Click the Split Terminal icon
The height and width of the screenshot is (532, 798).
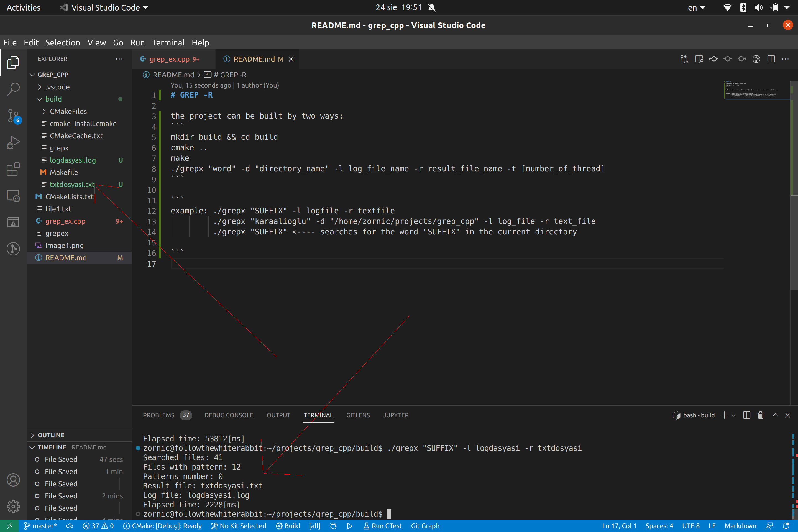coord(746,415)
